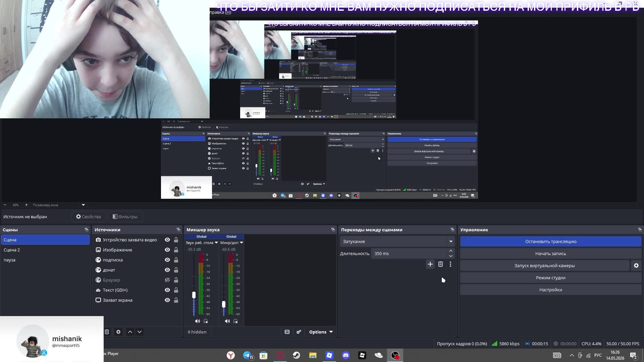644x362 pixels.
Task: Select scene Сцена 2
Action: (45, 250)
